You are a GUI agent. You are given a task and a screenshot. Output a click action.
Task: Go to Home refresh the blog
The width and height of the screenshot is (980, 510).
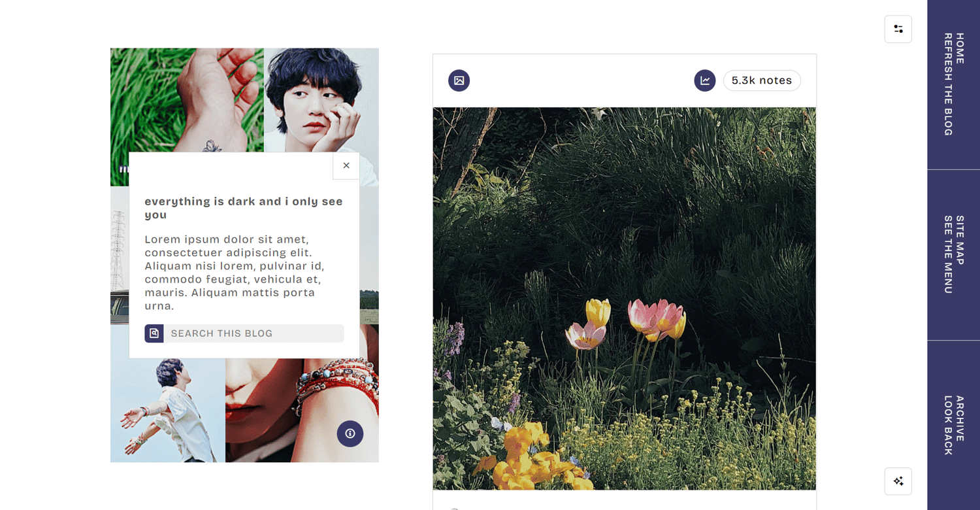953,84
